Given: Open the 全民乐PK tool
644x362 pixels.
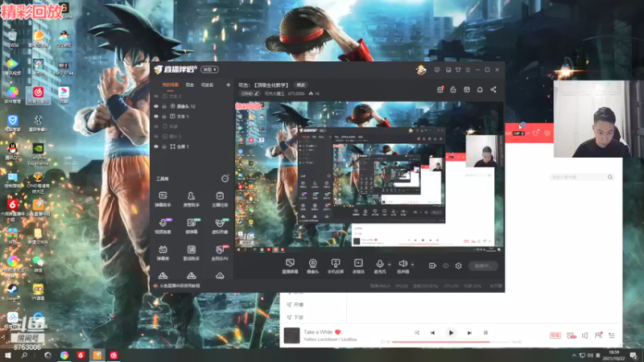Looking at the screenshot, I should point(220,253).
